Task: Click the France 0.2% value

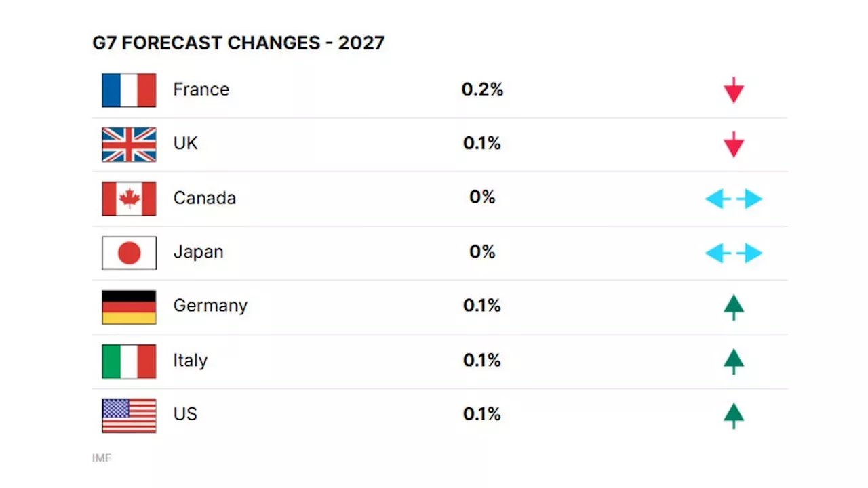Action: click(x=482, y=89)
